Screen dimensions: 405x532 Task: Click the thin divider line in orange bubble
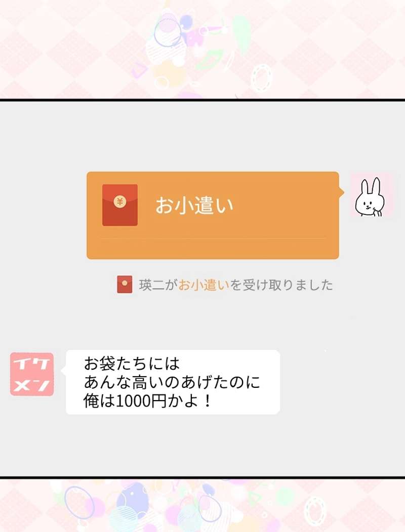[213, 239]
